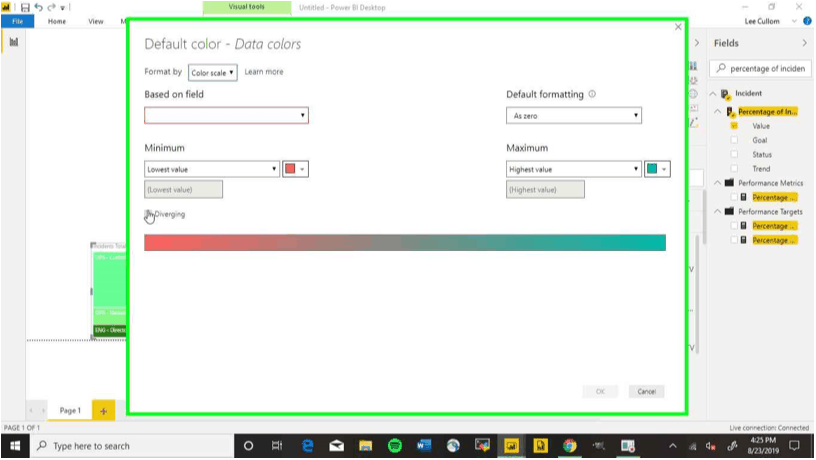The image size is (816, 460).
Task: Click the Fields search box
Action: [760, 68]
